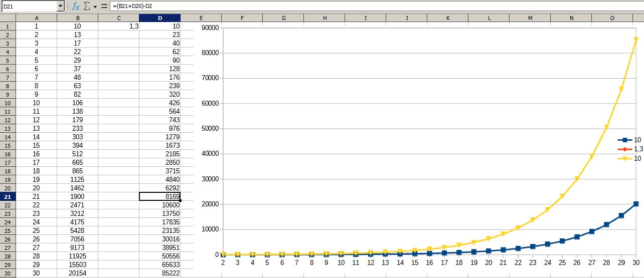
Task: Click inside the Name Box showing D21
Action: click(x=29, y=7)
